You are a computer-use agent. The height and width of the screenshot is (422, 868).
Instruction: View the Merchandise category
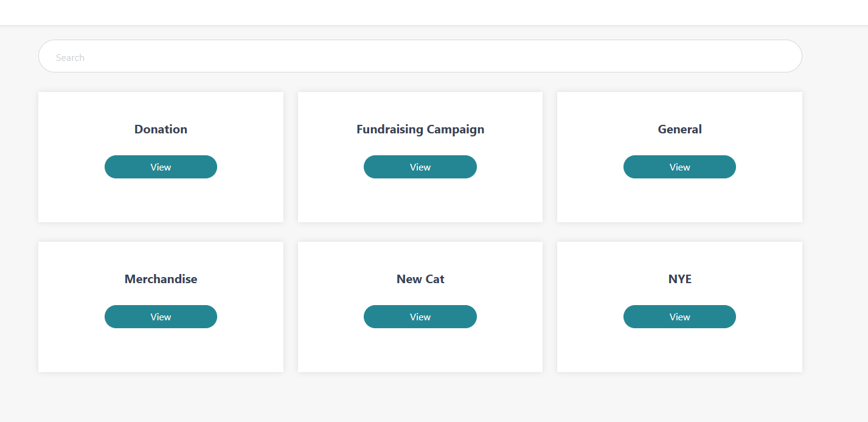click(x=161, y=317)
